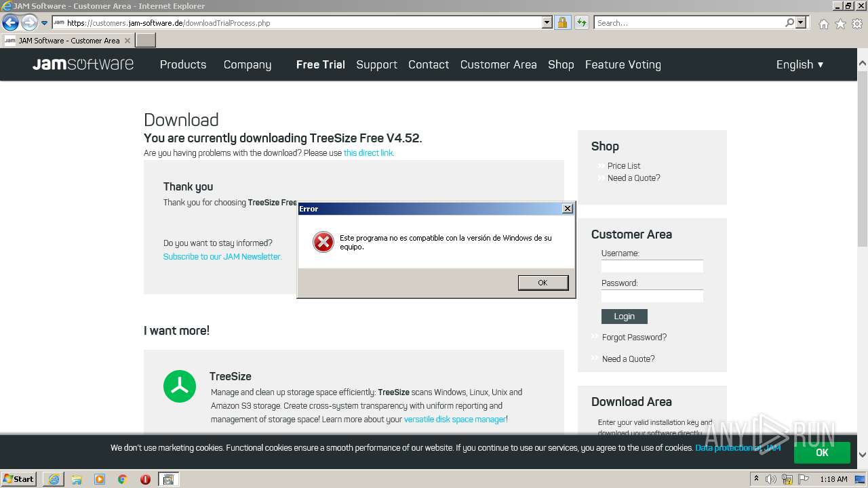Click the Refresh page icon

point(581,22)
